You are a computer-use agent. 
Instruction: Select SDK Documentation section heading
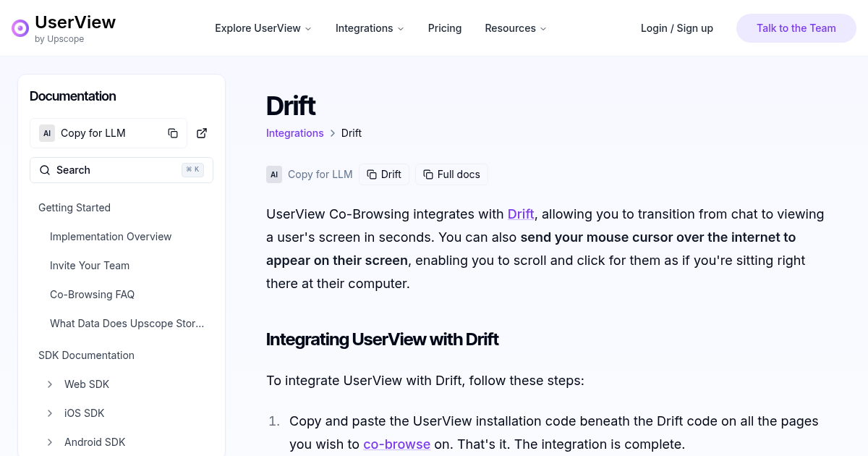pyautogui.click(x=86, y=355)
